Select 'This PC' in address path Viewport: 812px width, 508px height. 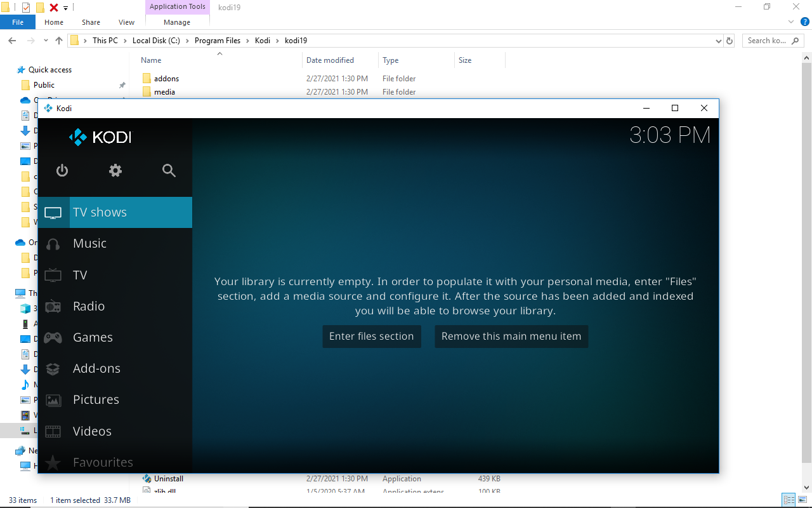[105, 41]
